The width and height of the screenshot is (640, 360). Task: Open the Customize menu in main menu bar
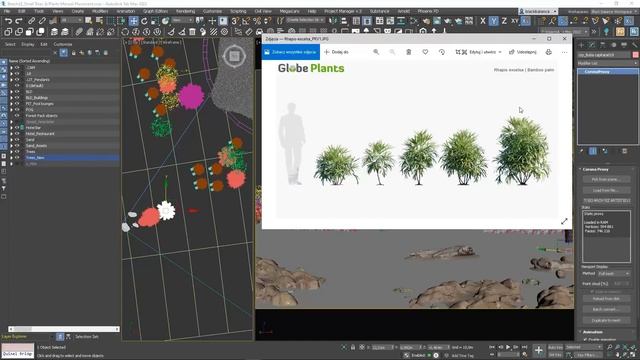coord(212,11)
